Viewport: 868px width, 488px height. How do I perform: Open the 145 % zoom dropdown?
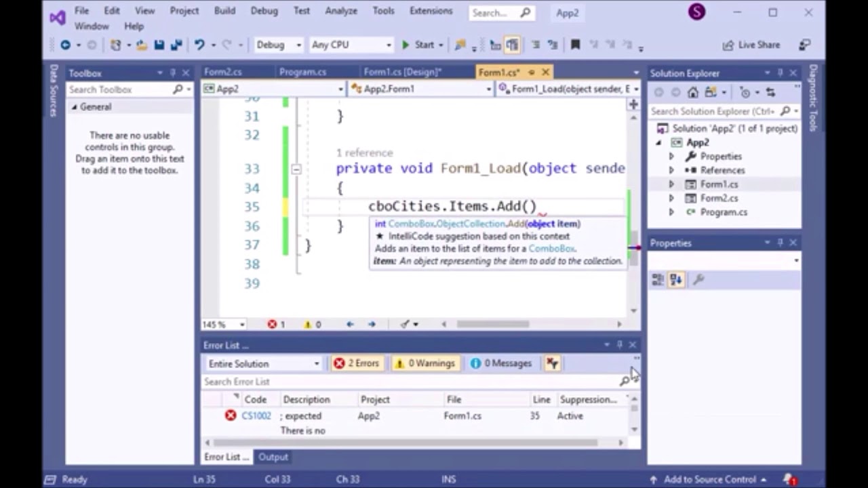224,324
